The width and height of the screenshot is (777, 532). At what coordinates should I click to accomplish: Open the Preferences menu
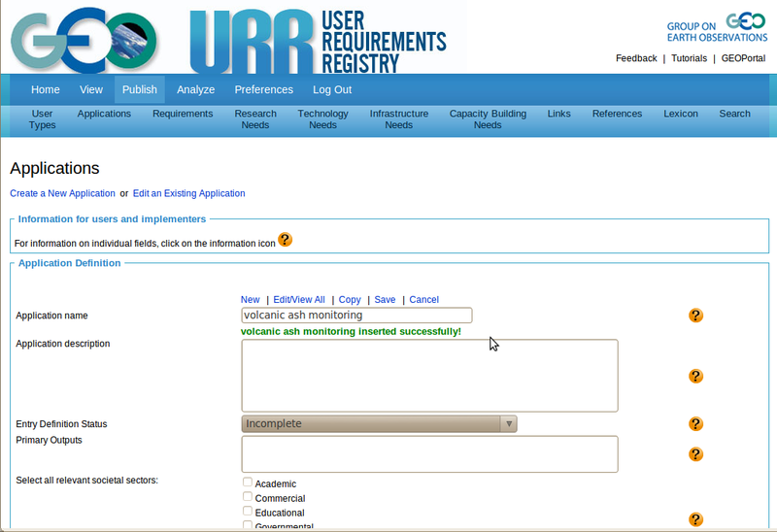pyautogui.click(x=263, y=89)
